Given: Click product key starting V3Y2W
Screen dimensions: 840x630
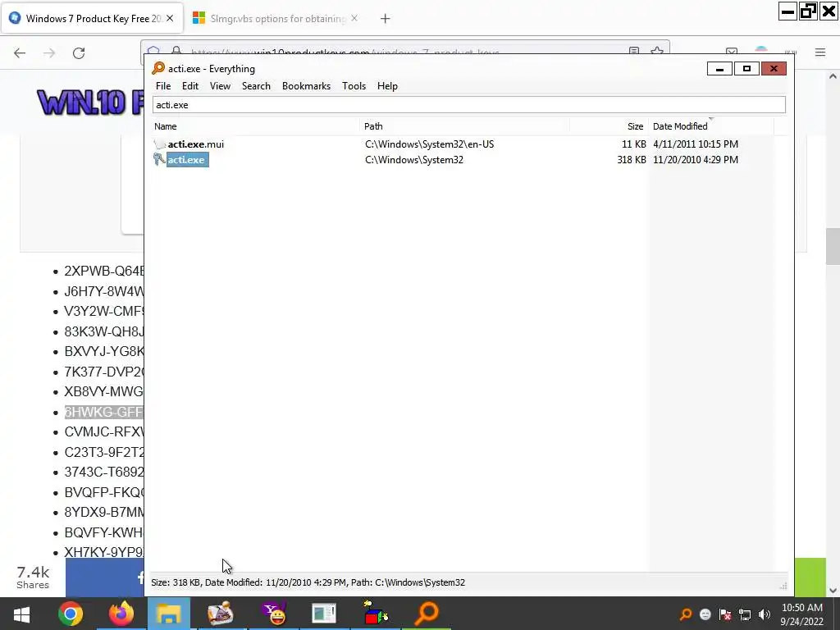Looking at the screenshot, I should (x=104, y=311).
